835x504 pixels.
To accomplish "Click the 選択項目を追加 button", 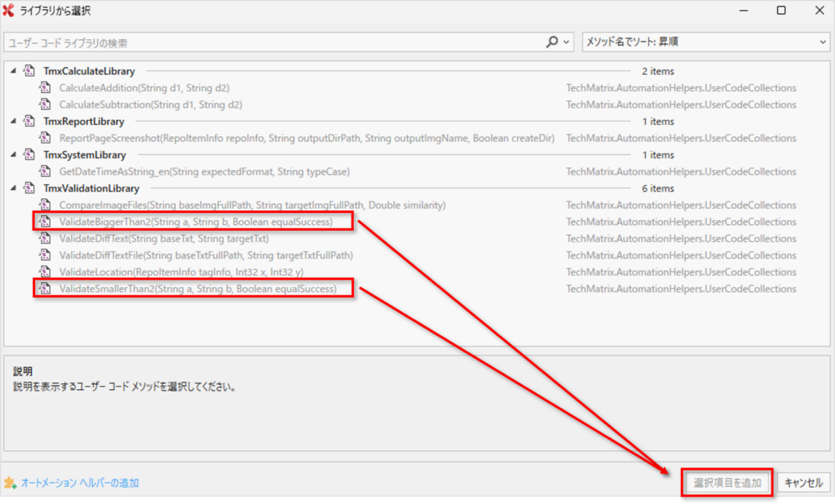I will point(726,483).
